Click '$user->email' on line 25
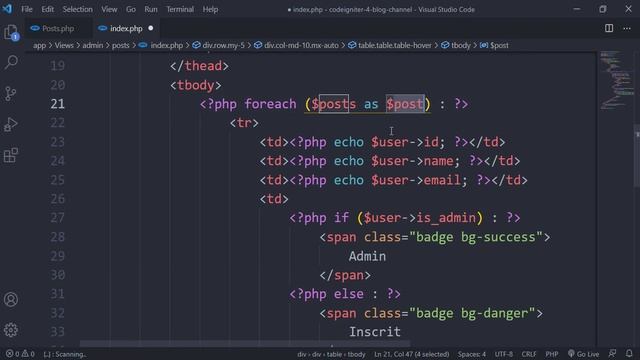The image size is (640, 360). point(416,180)
